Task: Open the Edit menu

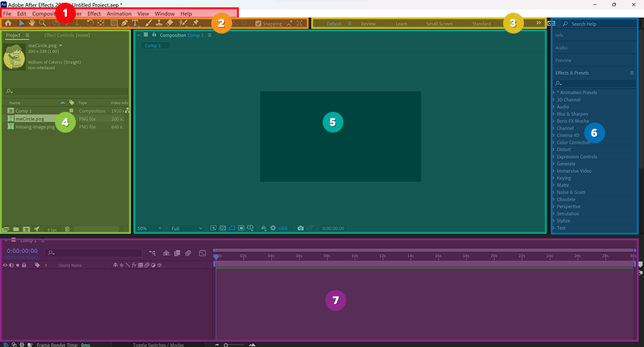Action: (21, 13)
